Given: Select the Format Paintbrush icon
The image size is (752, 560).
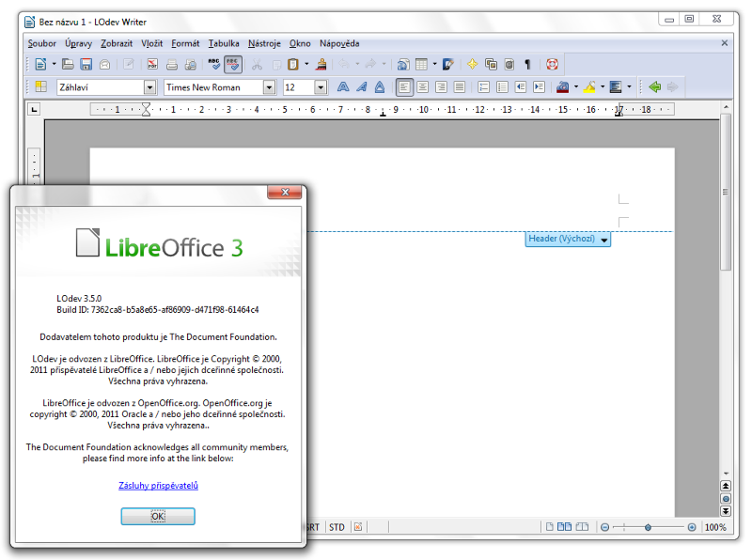Looking at the screenshot, I should 321,64.
